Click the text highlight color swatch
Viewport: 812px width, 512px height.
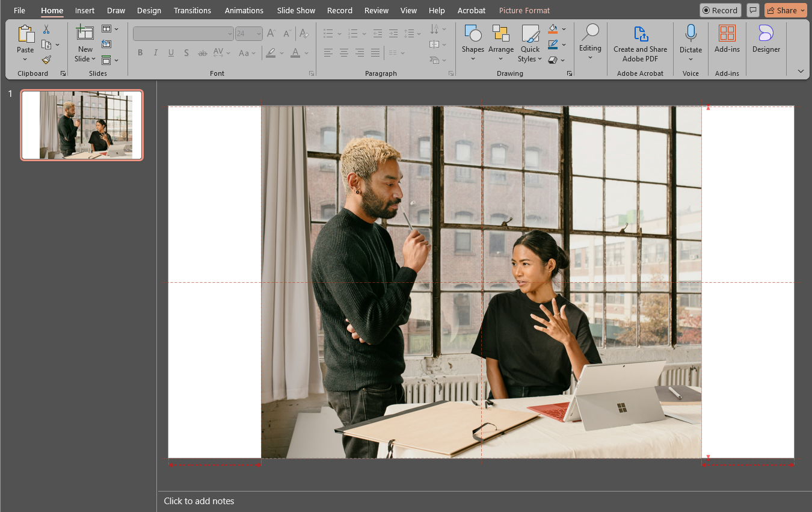[271, 53]
